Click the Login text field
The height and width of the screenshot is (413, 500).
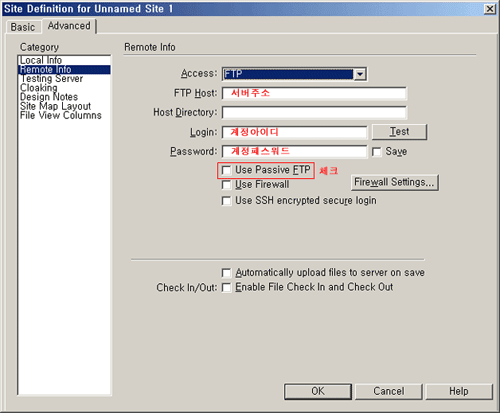point(294,132)
